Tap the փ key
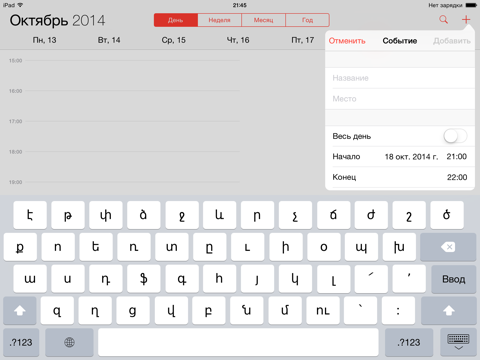The image size is (480, 360). pyautogui.click(x=106, y=215)
